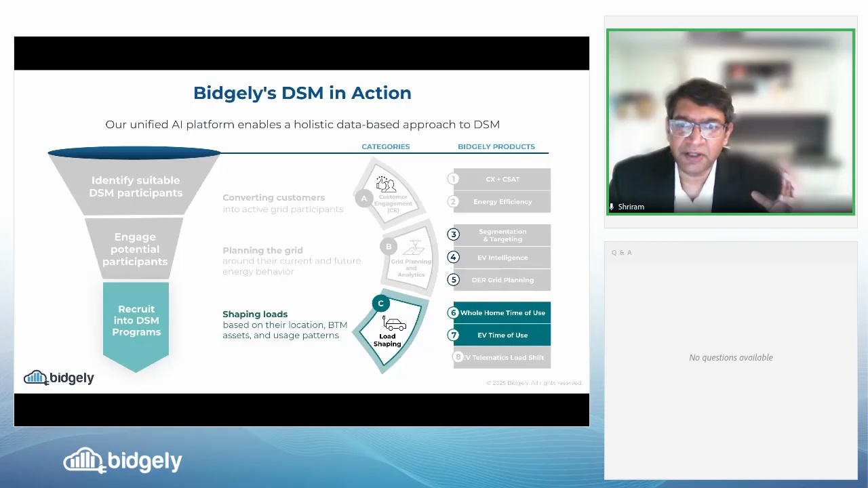Select the Energy Efficiency product box
868x488 pixels.
pos(502,202)
